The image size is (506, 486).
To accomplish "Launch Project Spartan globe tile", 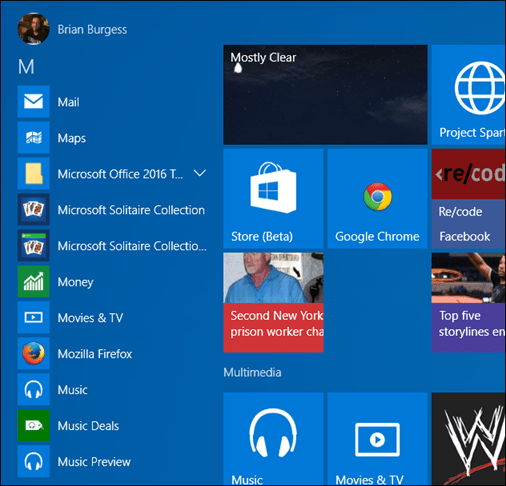I will pyautogui.click(x=469, y=95).
